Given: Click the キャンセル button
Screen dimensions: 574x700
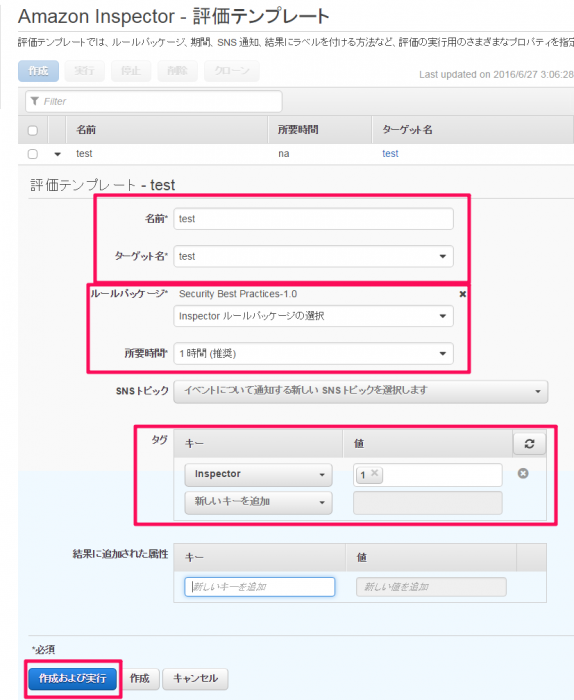Looking at the screenshot, I should (x=195, y=679).
